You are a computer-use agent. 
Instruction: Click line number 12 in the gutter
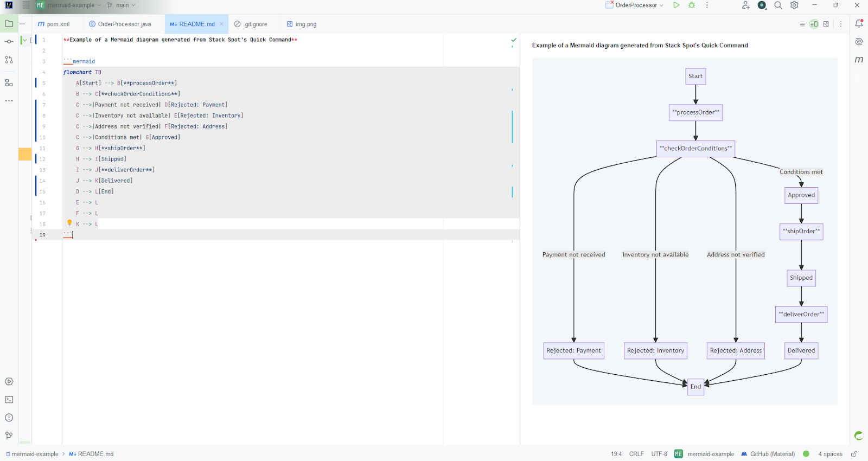42,159
